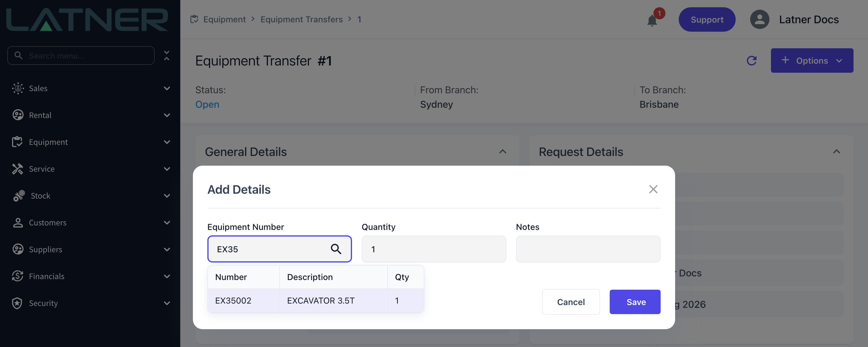Image resolution: width=868 pixels, height=347 pixels.
Task: Open the user profile avatar icon
Action: (759, 19)
